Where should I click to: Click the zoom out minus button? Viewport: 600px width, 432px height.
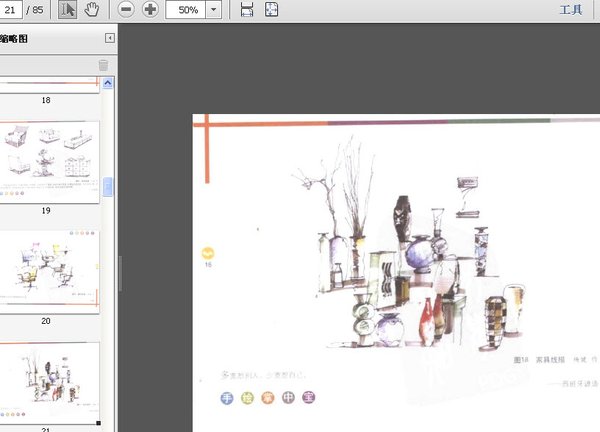tap(126, 10)
